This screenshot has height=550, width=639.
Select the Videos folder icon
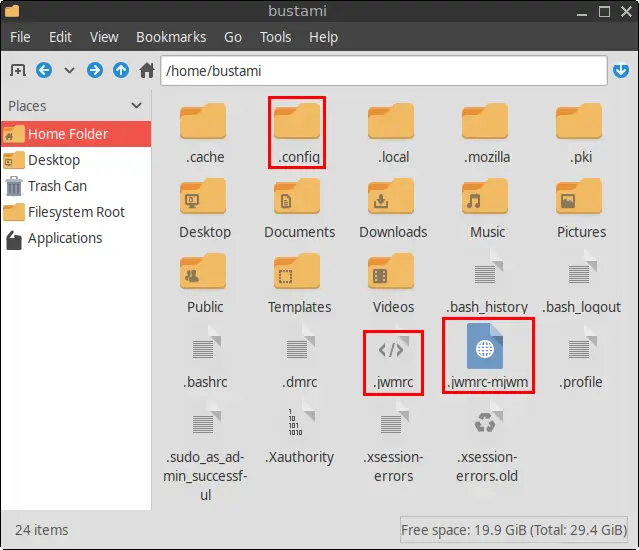click(391, 271)
